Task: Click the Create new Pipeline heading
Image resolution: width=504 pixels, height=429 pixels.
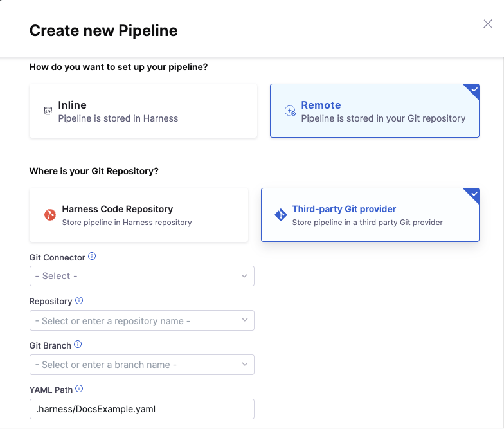Action: pyautogui.click(x=104, y=30)
